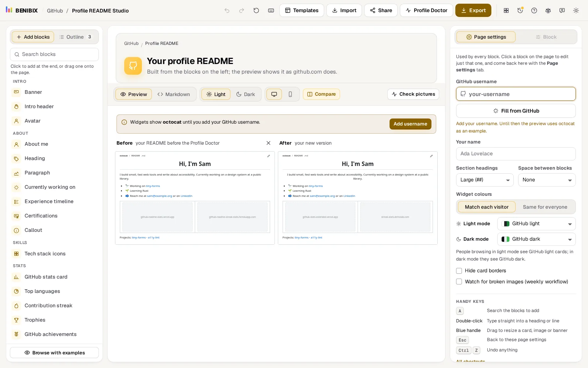Edit the After README using pencil icon
The height and width of the screenshot is (368, 588).
tap(431, 156)
